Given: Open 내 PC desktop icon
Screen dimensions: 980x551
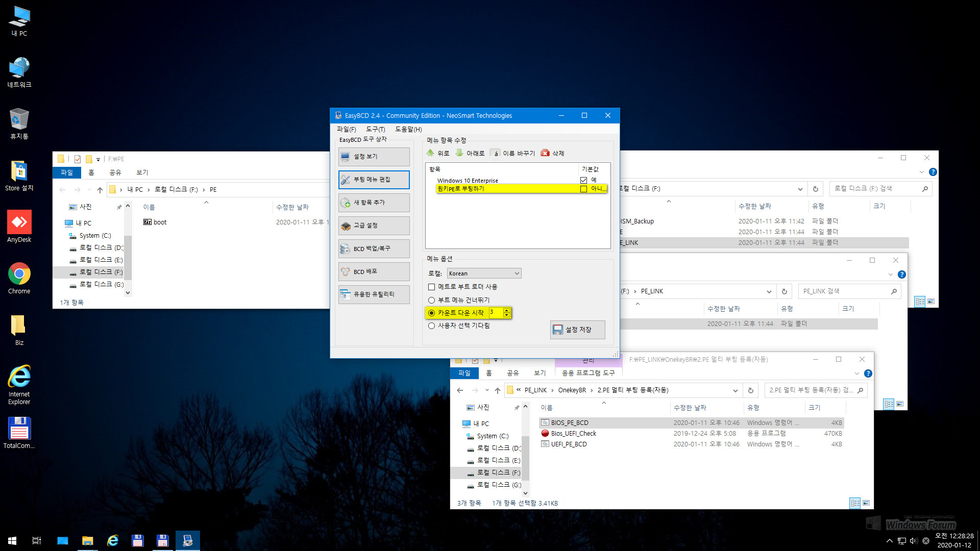Looking at the screenshot, I should tap(19, 21).
